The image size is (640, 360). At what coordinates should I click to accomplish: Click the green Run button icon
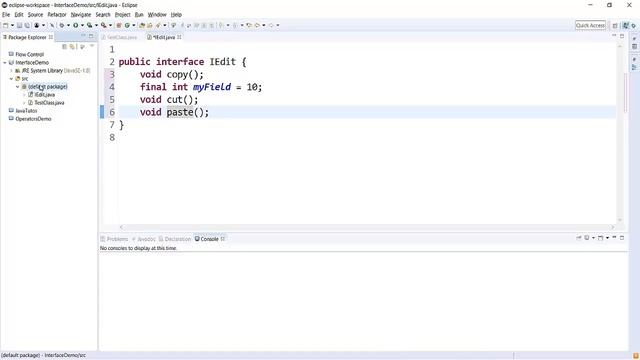coord(76,25)
